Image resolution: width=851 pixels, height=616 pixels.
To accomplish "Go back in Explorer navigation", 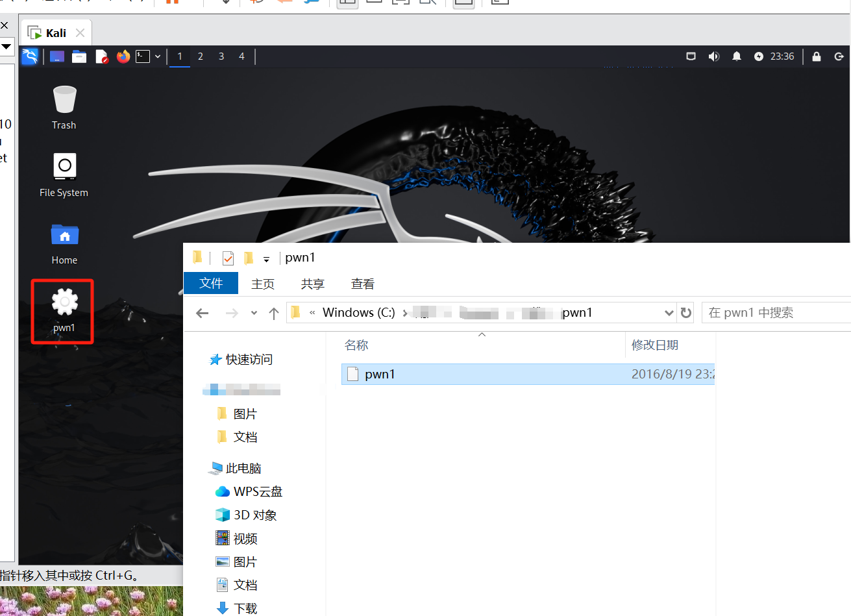I will (203, 313).
